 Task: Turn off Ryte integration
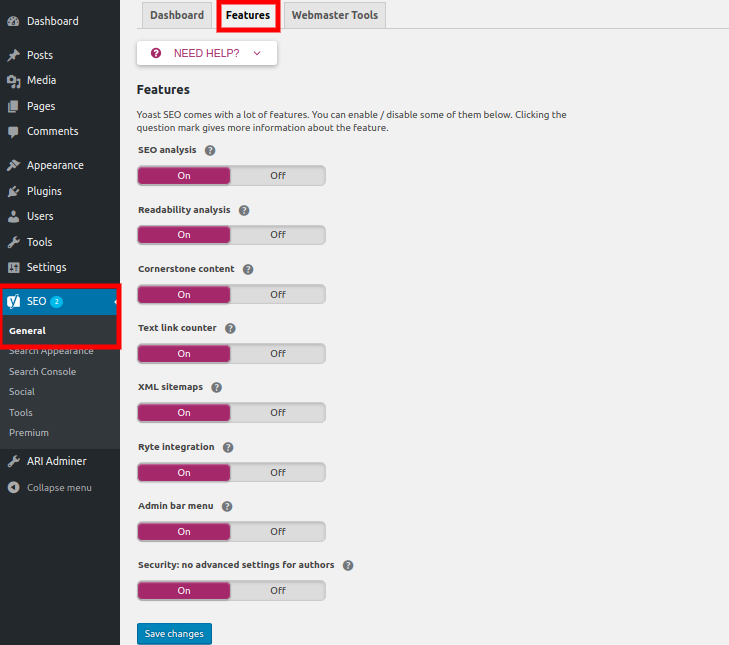click(x=278, y=472)
